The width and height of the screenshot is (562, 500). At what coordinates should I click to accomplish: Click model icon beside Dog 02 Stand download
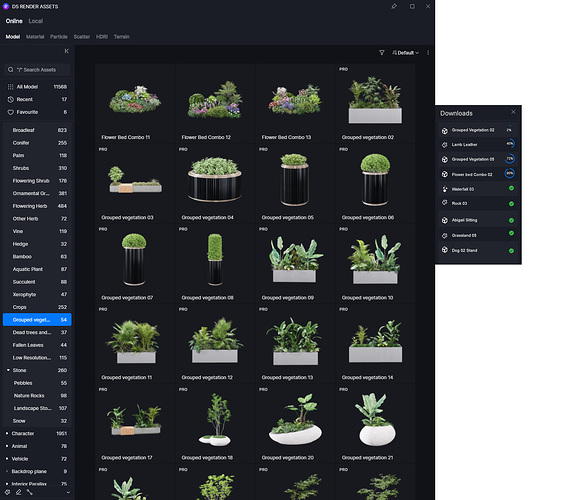point(444,250)
